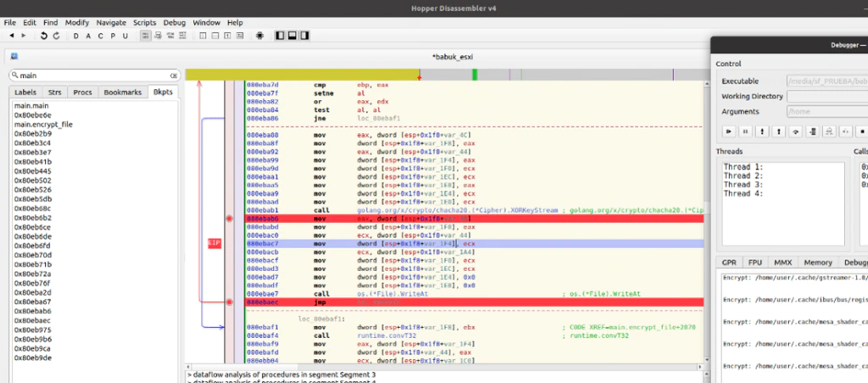Open the Modify menu
Image resolution: width=868 pixels, height=383 pixels.
(x=77, y=23)
